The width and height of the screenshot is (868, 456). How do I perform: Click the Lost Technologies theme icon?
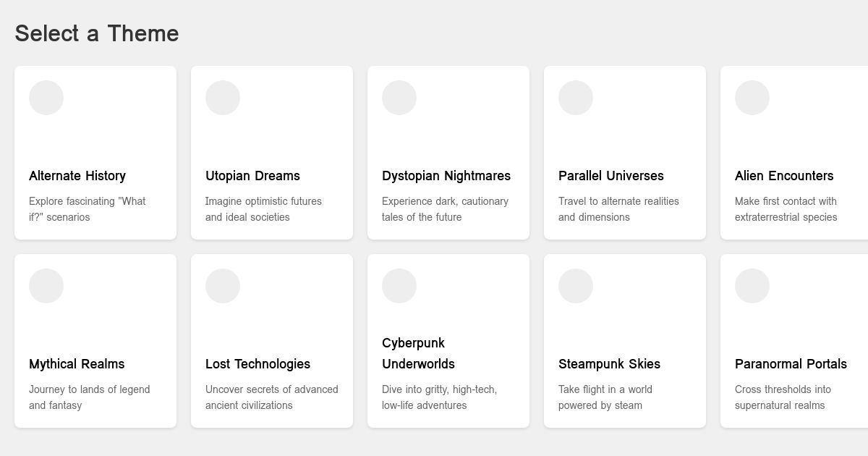(222, 285)
